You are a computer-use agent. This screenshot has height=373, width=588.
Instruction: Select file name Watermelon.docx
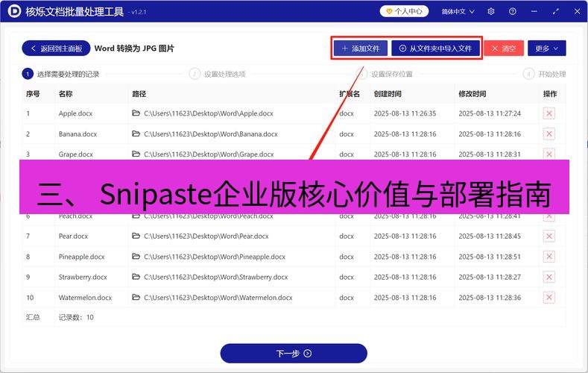click(85, 298)
